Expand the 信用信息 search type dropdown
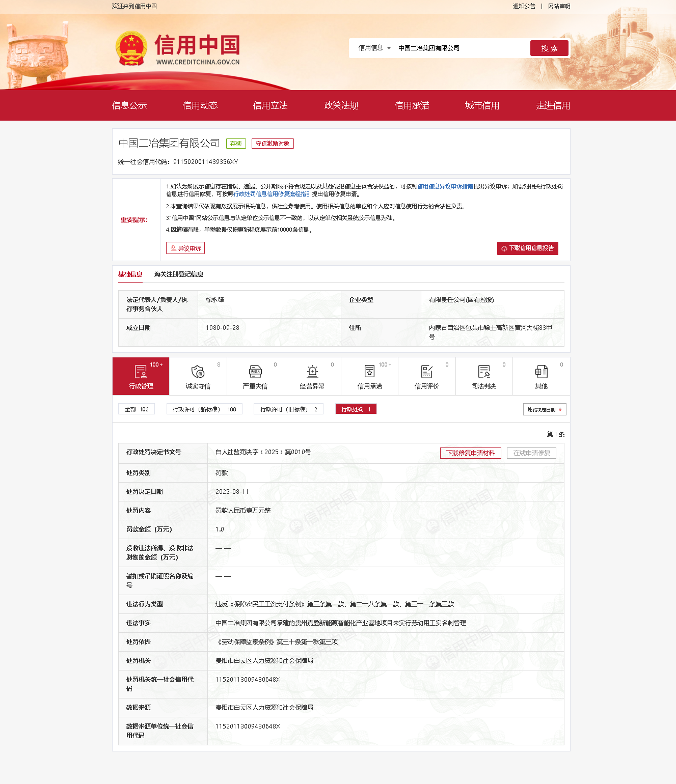Viewport: 676px width, 784px height. [374, 48]
